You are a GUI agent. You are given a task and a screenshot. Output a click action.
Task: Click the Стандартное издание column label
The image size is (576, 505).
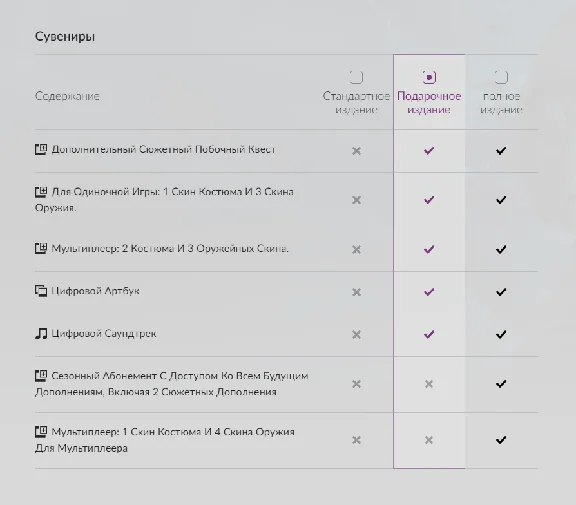click(x=356, y=102)
